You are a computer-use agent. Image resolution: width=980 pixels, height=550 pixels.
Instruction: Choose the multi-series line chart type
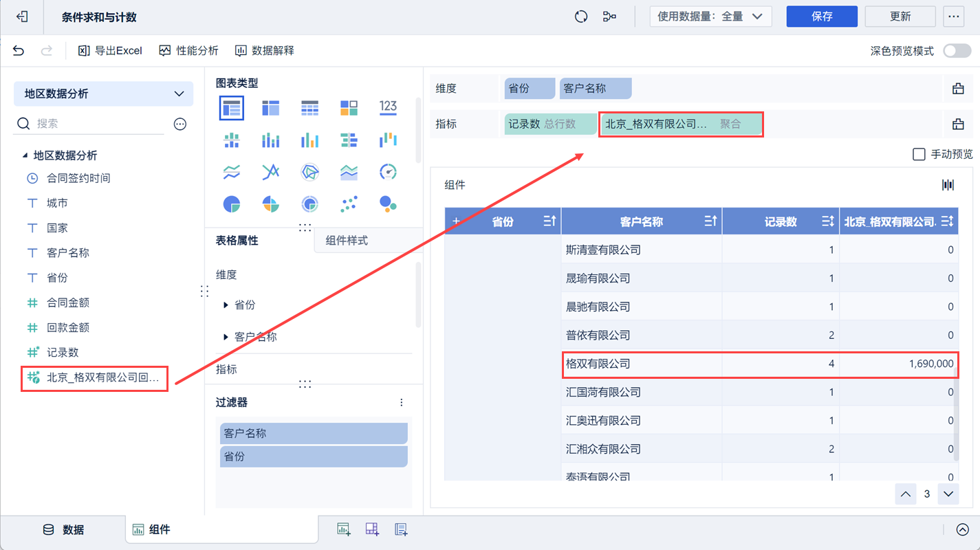click(270, 172)
